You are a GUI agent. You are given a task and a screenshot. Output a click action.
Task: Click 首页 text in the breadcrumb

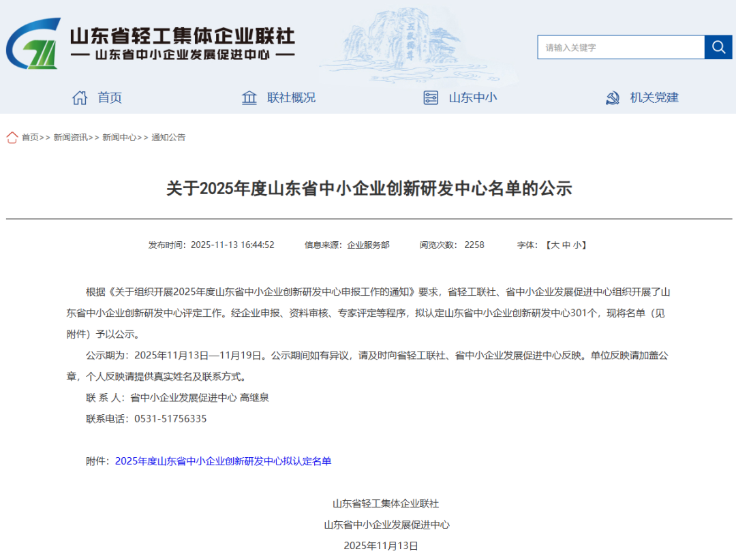(x=30, y=138)
